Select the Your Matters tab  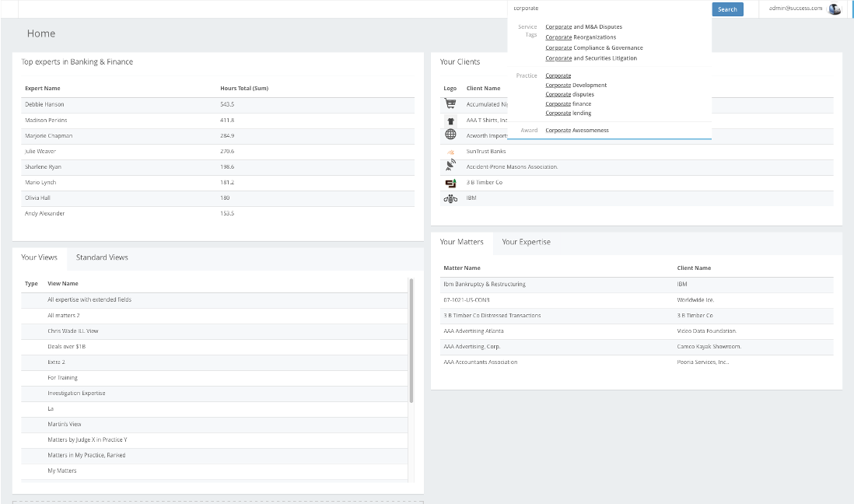[461, 242]
